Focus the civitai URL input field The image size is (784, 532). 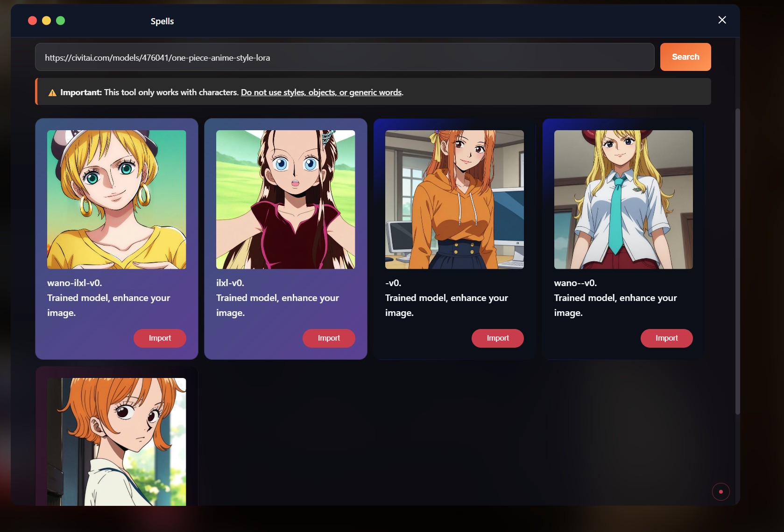345,57
